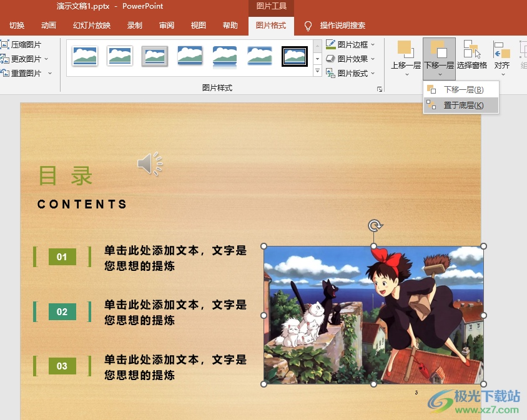
Task: Open the 视图 view tab
Action: (x=199, y=25)
